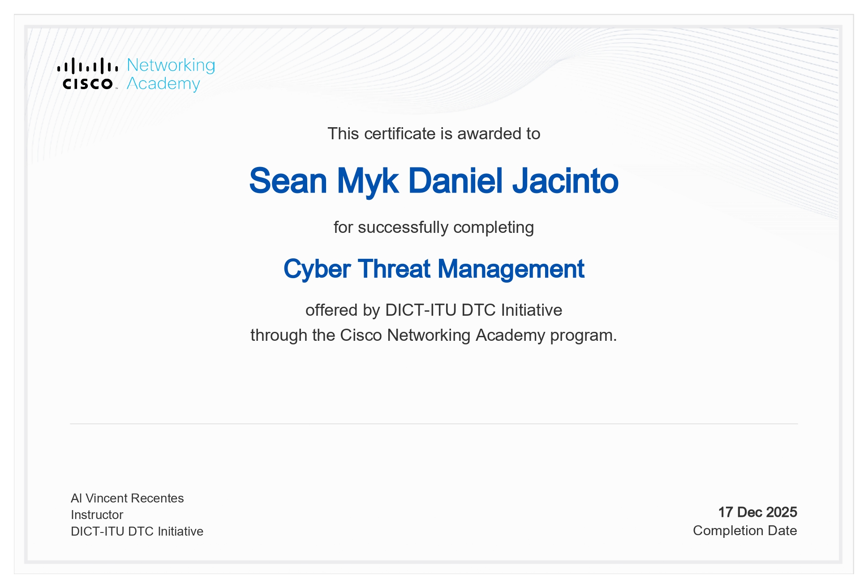The height and width of the screenshot is (588, 868).
Task: Select the 'Instructor' title text
Action: point(96,515)
